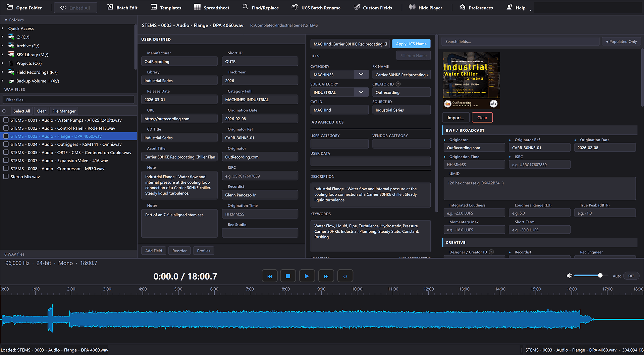This screenshot has width=644, height=355.
Task: Click the Apply UCS Name button
Action: [x=411, y=44]
